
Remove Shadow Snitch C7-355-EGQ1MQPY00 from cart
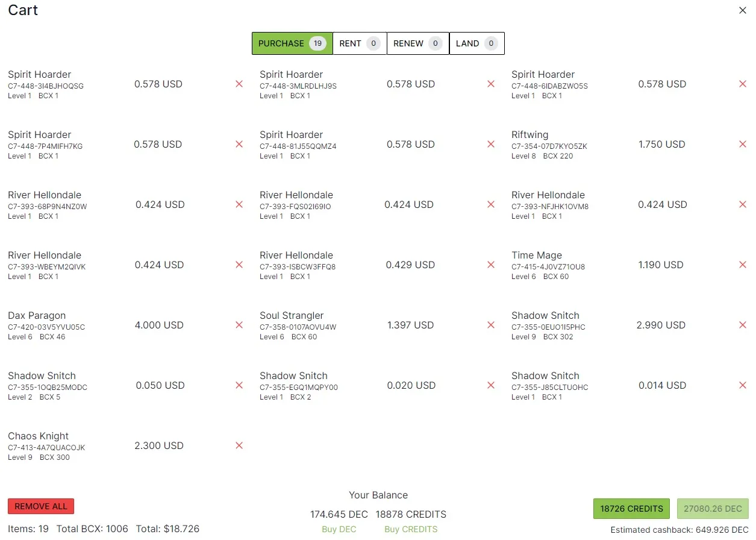491,385
